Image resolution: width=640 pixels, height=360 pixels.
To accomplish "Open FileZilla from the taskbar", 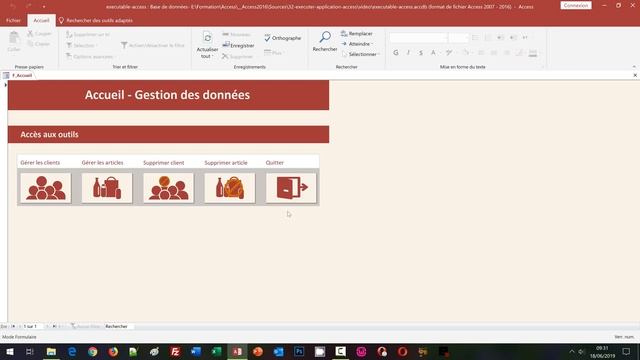I will [x=175, y=351].
